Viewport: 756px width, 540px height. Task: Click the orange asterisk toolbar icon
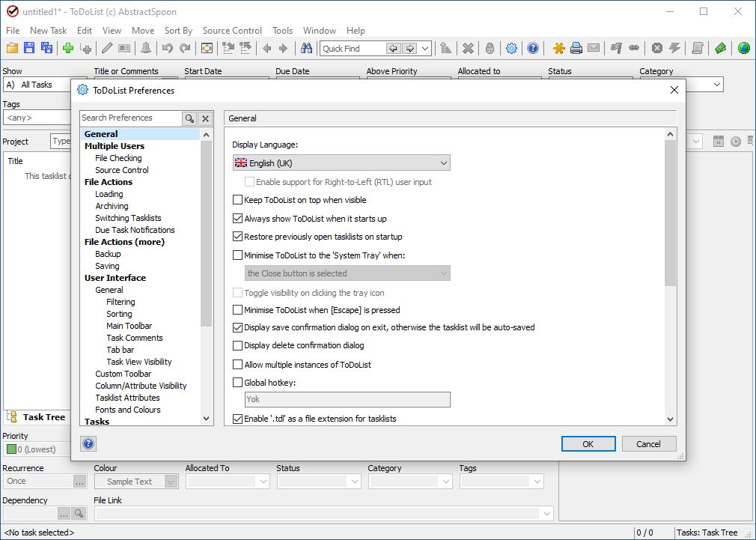click(559, 48)
